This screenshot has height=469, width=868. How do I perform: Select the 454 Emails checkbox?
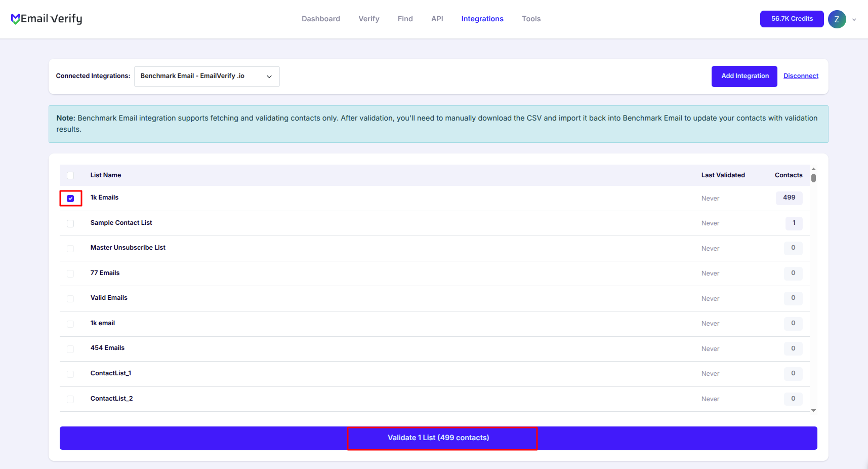point(70,349)
